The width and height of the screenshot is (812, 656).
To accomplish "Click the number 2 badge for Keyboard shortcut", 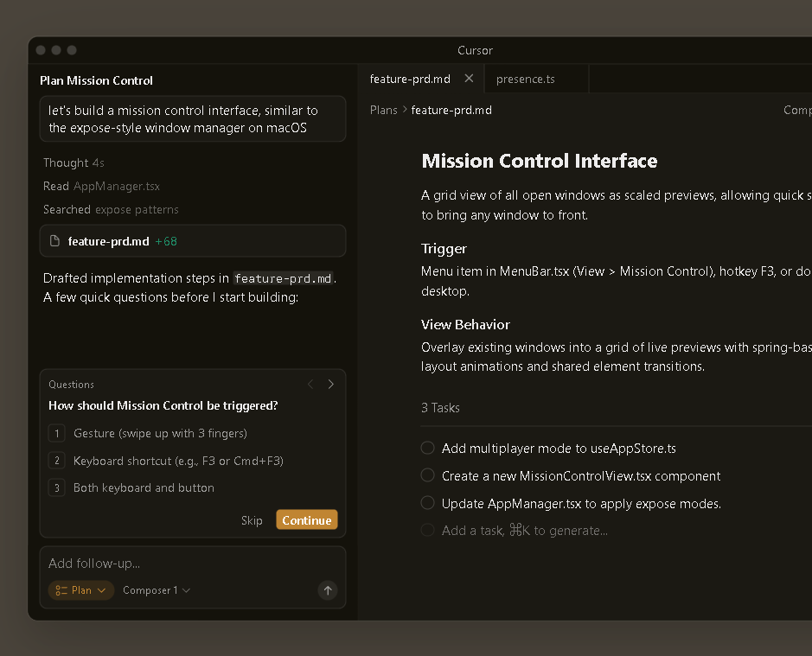I will coord(57,462).
